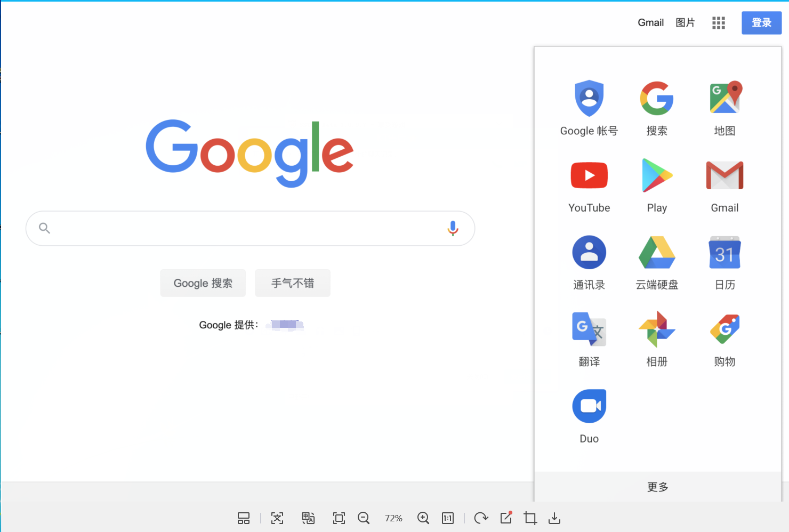789x532 pixels.
Task: Focus the Google search input field
Action: 250,228
